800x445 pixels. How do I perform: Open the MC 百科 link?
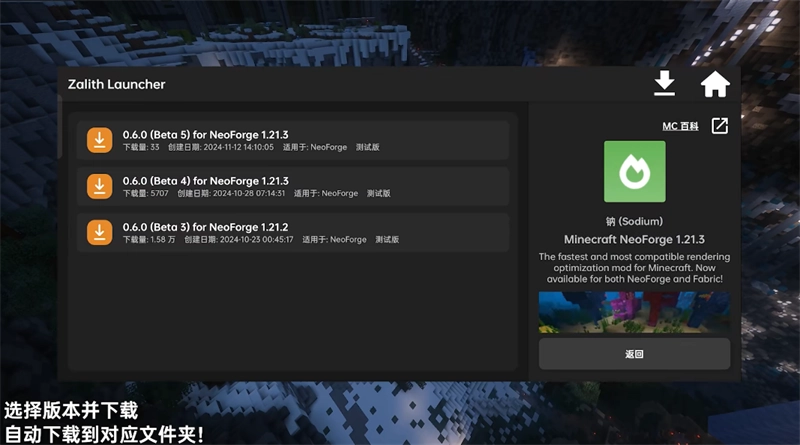point(681,127)
